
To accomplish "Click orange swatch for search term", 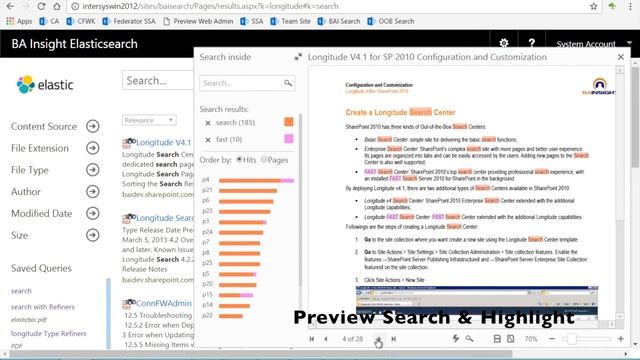I will pyautogui.click(x=289, y=122).
